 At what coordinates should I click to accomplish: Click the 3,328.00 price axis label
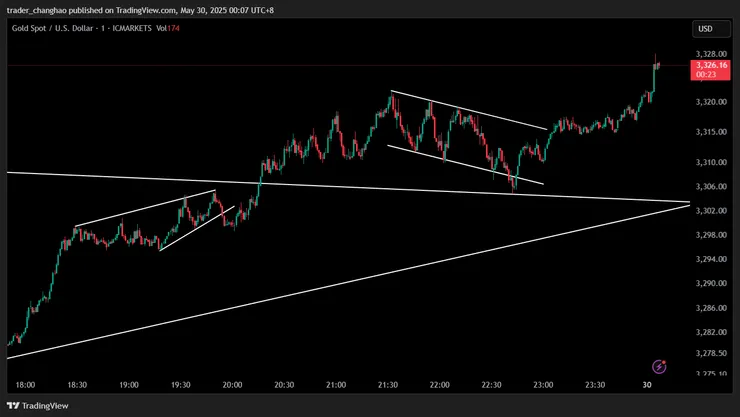coord(711,54)
